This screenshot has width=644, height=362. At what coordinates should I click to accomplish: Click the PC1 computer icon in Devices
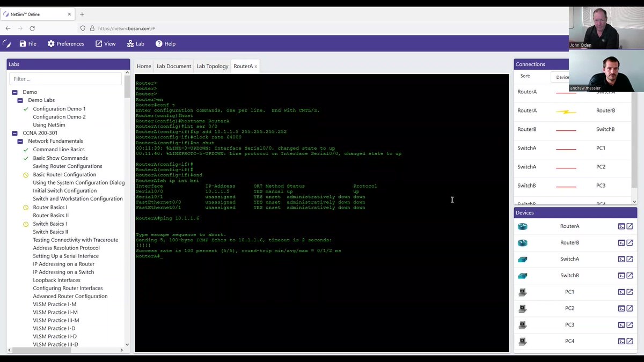coord(522,292)
